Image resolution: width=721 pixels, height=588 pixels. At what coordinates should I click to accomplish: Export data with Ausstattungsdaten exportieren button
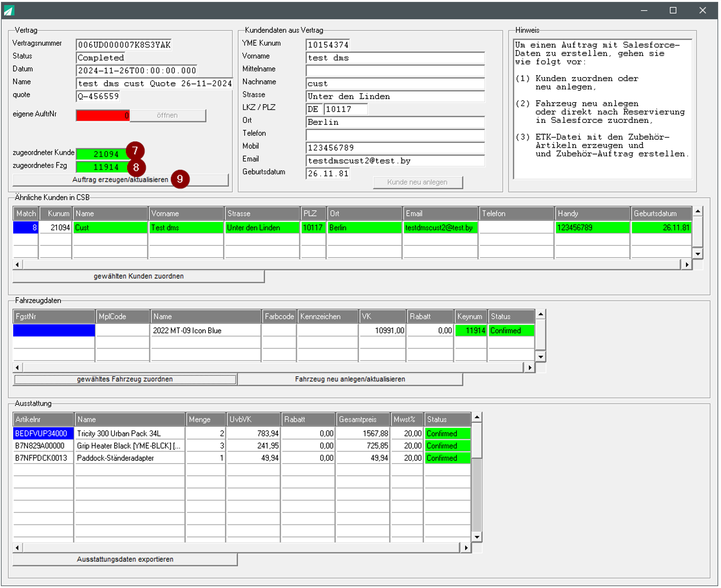coord(125,559)
